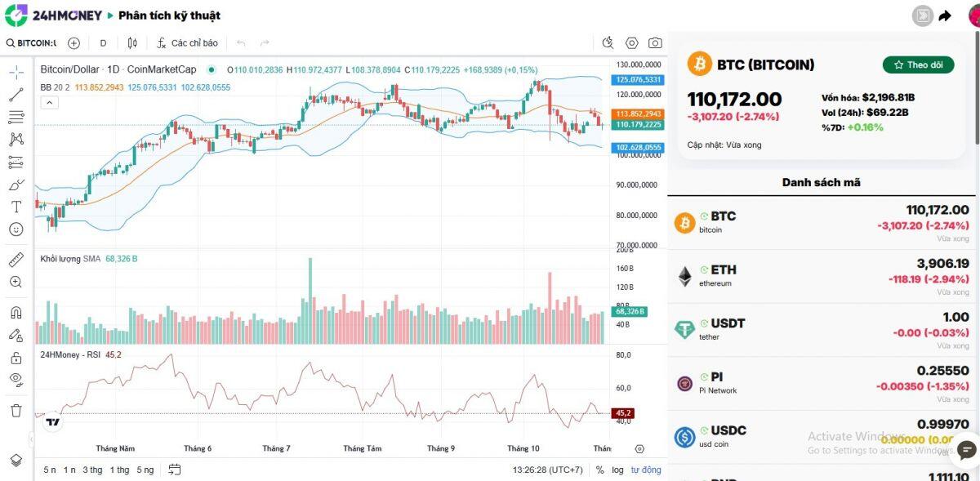Select PI Network in the list
Image resolution: width=980 pixels, height=481 pixels.
coord(823,383)
